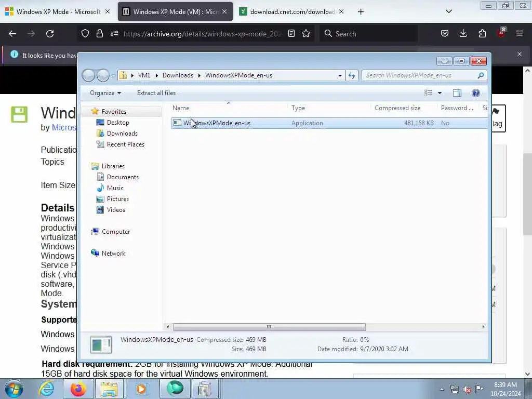Viewport: 532px width, 399px height.
Task: Click the horizontal scrollbar in file list
Action: (x=269, y=327)
